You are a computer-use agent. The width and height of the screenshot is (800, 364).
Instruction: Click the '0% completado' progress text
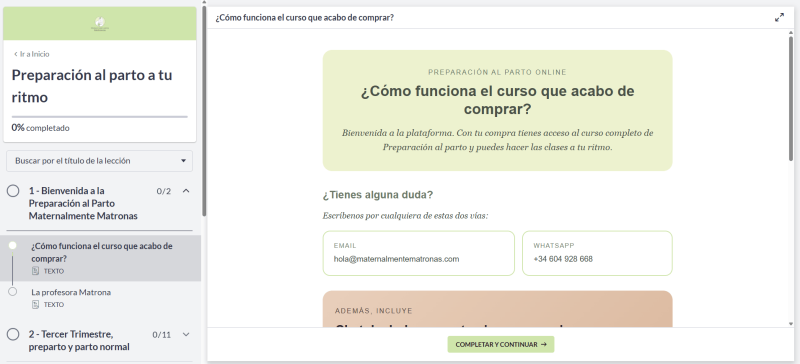point(40,128)
